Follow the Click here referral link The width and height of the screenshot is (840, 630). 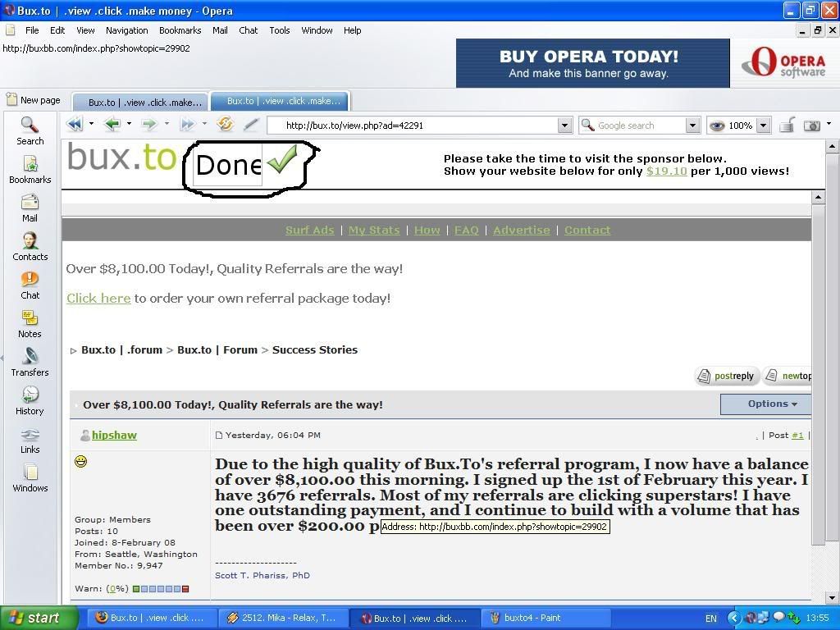coord(98,298)
